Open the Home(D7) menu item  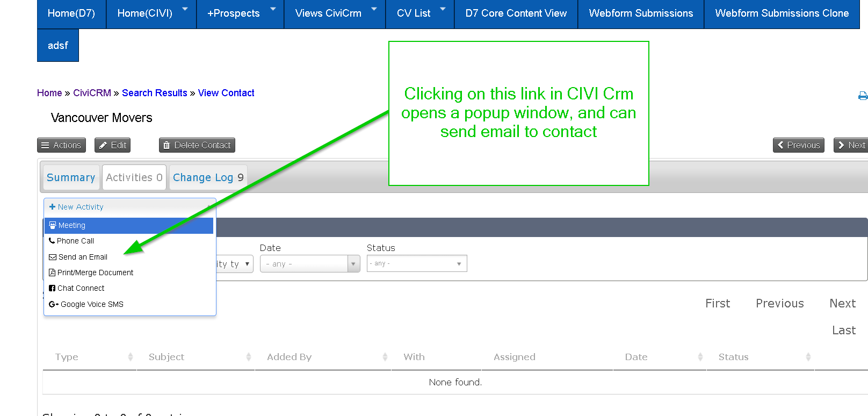click(71, 13)
